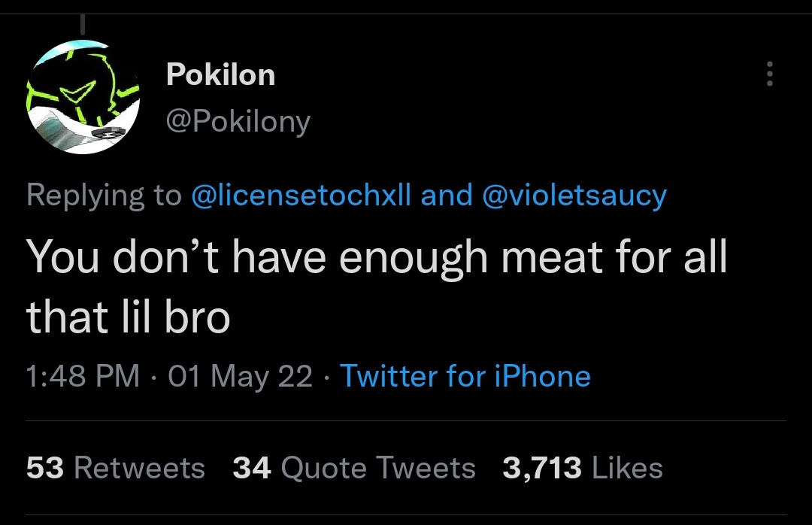Click the number 3,713 before Likes
The image size is (812, 525).
pos(541,468)
